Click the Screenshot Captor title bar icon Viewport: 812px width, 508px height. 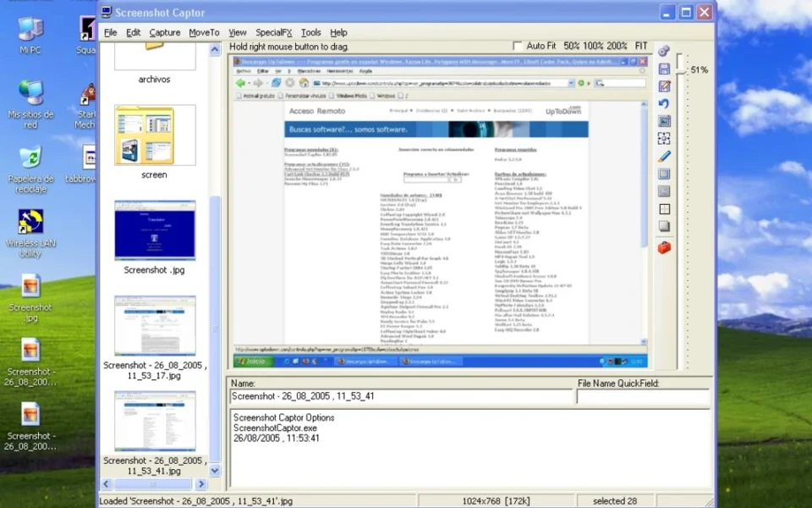click(107, 12)
